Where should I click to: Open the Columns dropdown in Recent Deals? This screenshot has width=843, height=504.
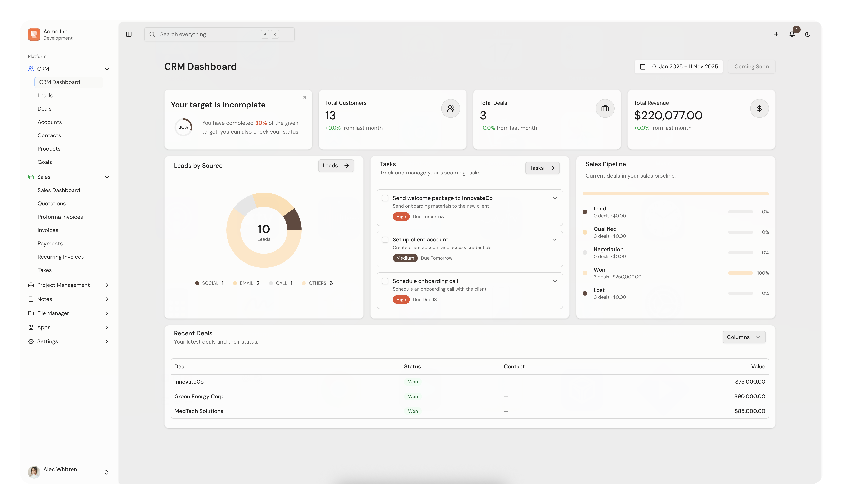pyautogui.click(x=744, y=337)
